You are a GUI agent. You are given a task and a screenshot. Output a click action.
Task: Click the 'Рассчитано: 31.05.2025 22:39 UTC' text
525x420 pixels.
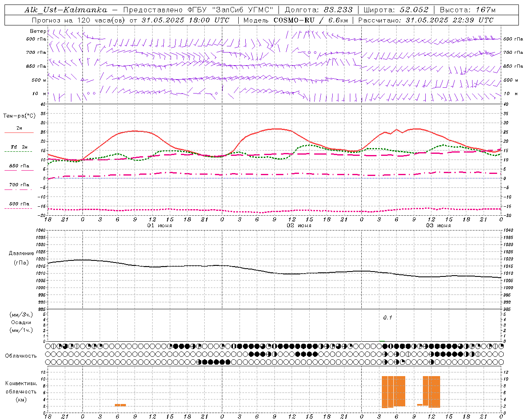426,20
